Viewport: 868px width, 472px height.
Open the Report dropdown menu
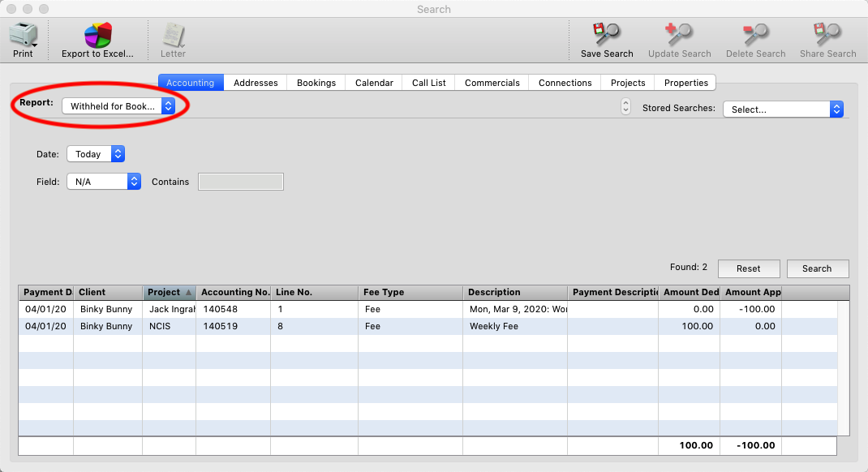click(118, 105)
